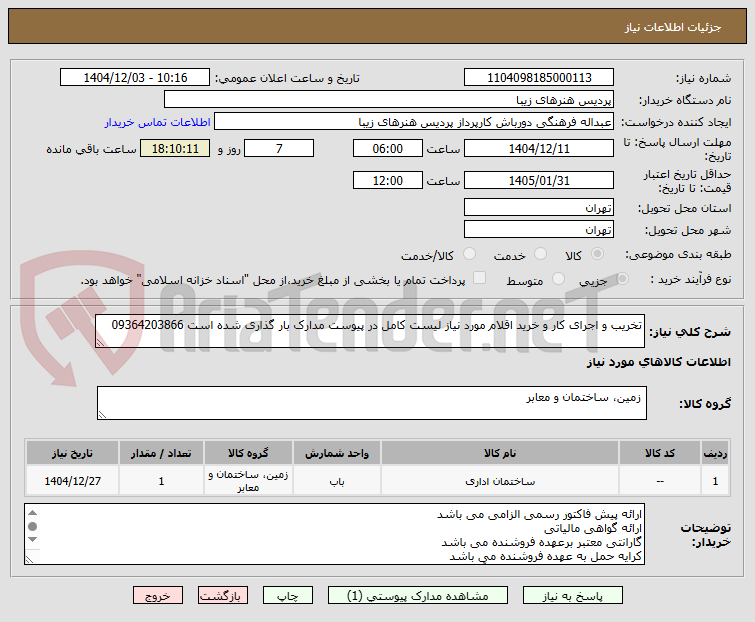The image size is (755, 622).
Task: Click the گروه کالا text area
Action: click(372, 403)
